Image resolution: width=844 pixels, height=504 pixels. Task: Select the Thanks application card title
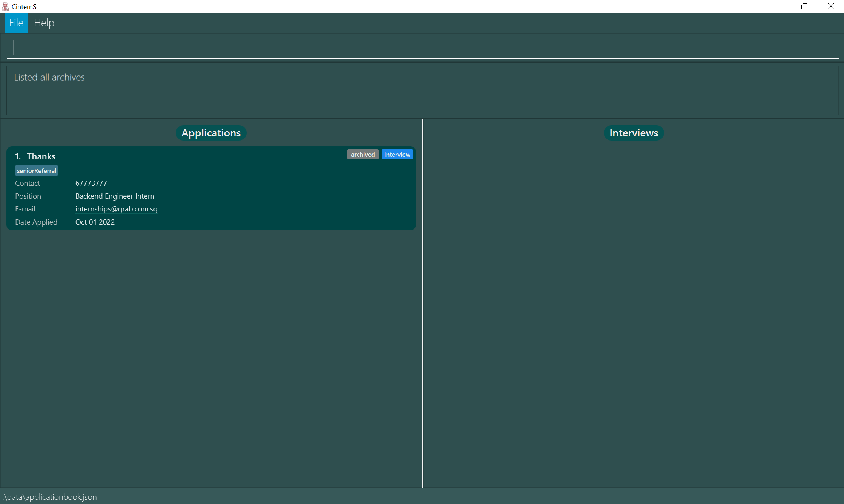pyautogui.click(x=41, y=156)
